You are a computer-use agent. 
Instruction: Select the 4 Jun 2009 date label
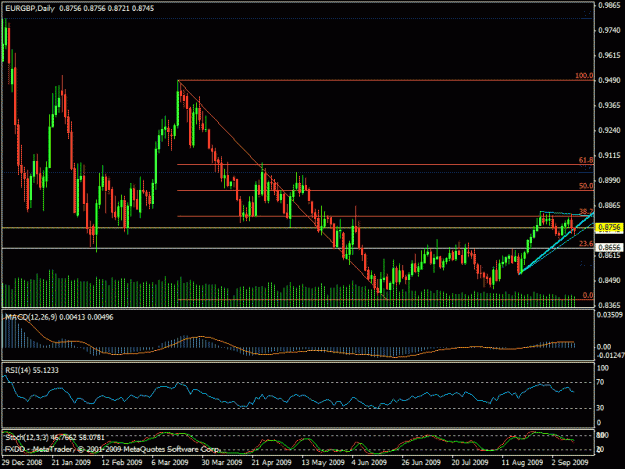point(369,463)
